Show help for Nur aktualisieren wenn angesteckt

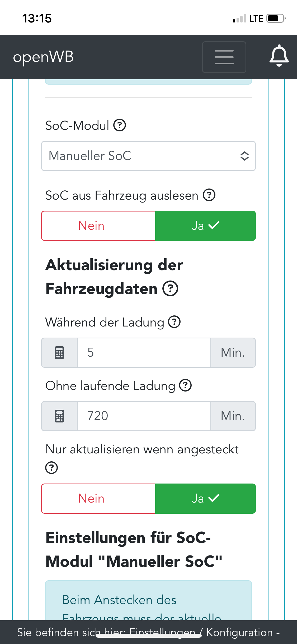tap(51, 467)
